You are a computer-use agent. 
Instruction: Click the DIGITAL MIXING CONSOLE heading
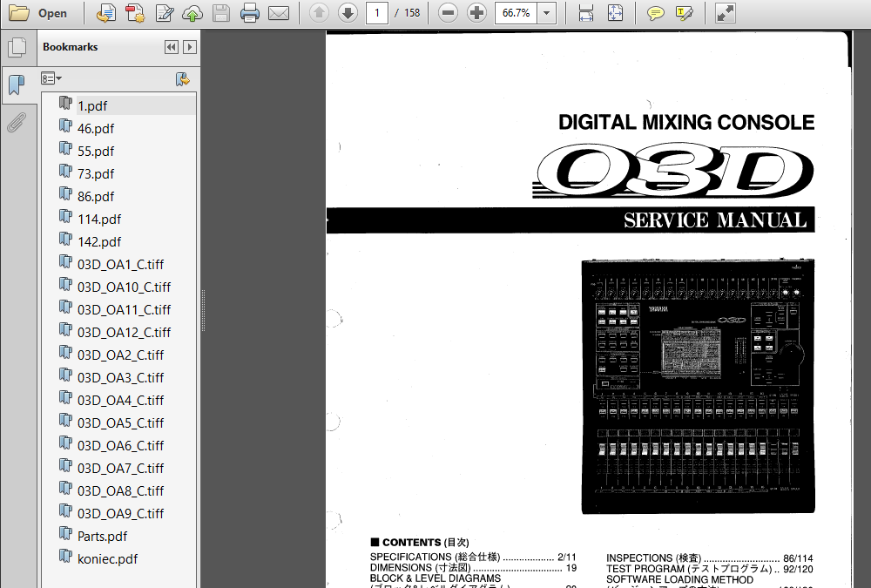pos(686,122)
